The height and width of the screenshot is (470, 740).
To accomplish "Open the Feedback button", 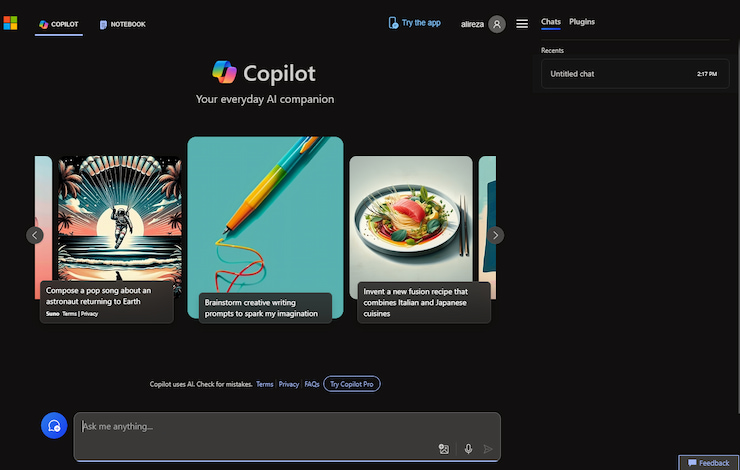I will (708, 463).
